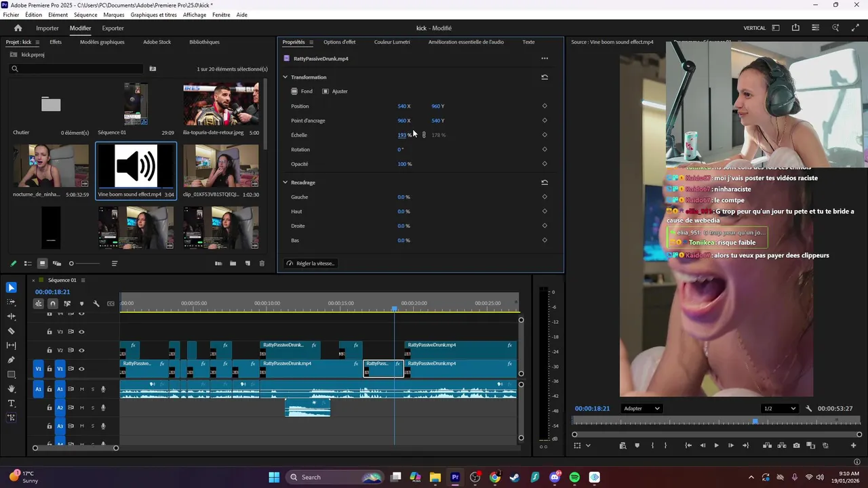Click Automate to Sequence icon
The width and height of the screenshot is (868, 488).
click(218, 264)
